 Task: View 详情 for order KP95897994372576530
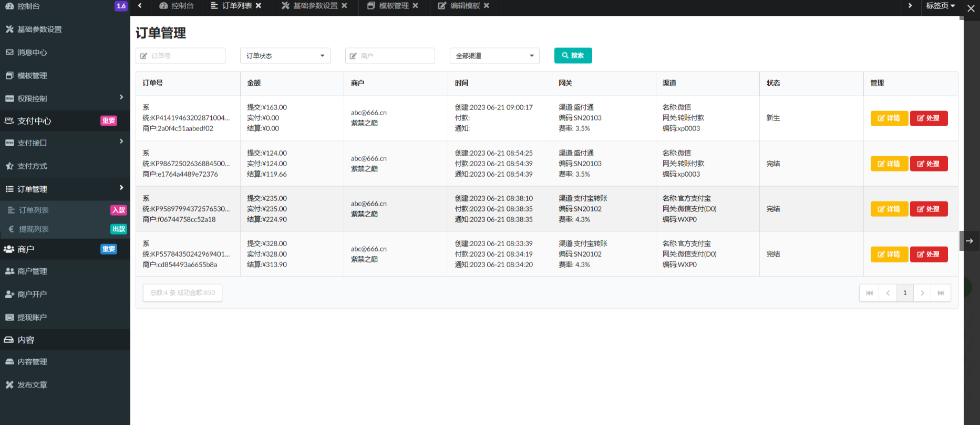[x=889, y=209]
